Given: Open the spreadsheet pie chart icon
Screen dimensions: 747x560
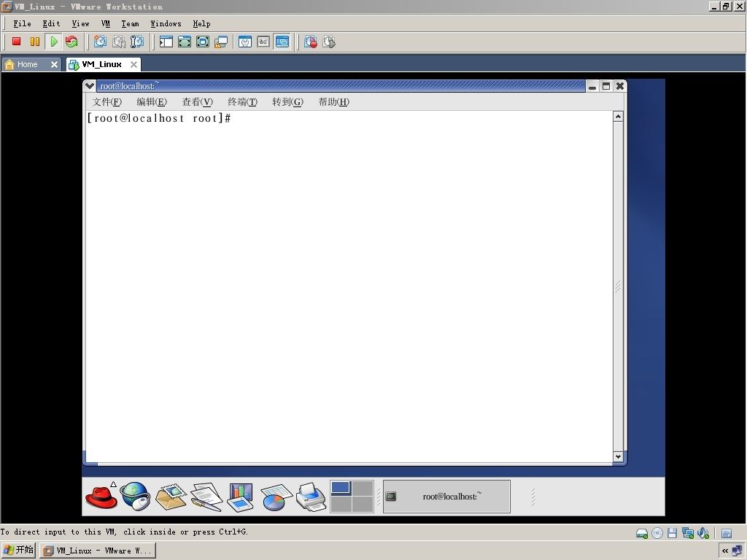Looking at the screenshot, I should 276,497.
